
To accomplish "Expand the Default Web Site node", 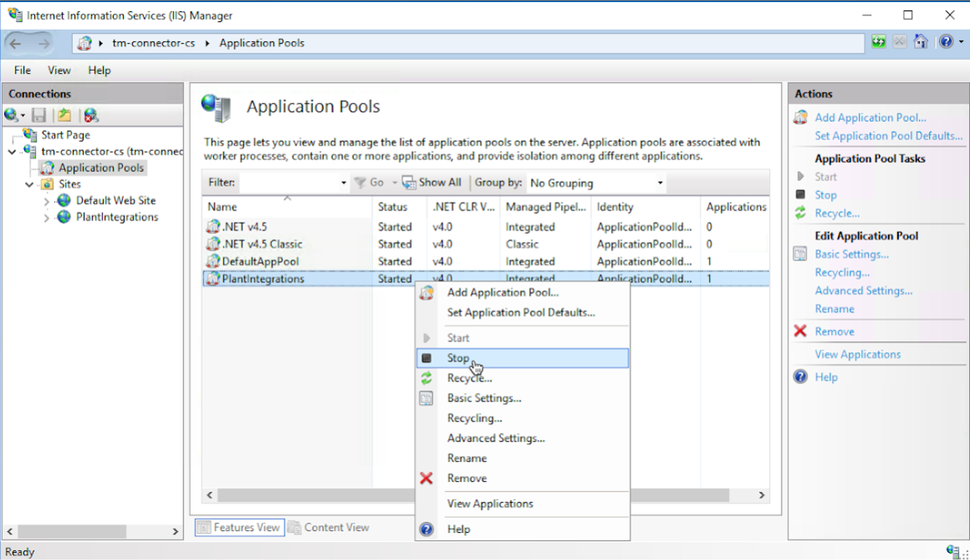I will pyautogui.click(x=46, y=201).
